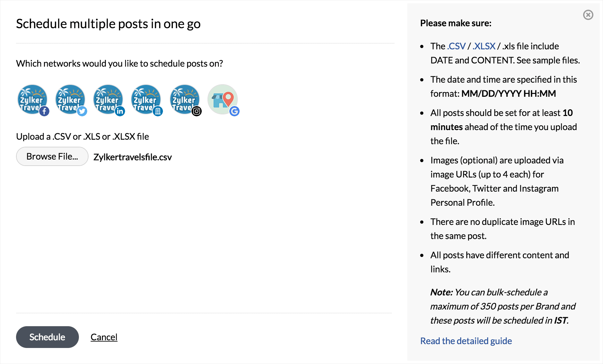
Task: Select the Zylker Travel Facebook page
Action: click(x=32, y=100)
